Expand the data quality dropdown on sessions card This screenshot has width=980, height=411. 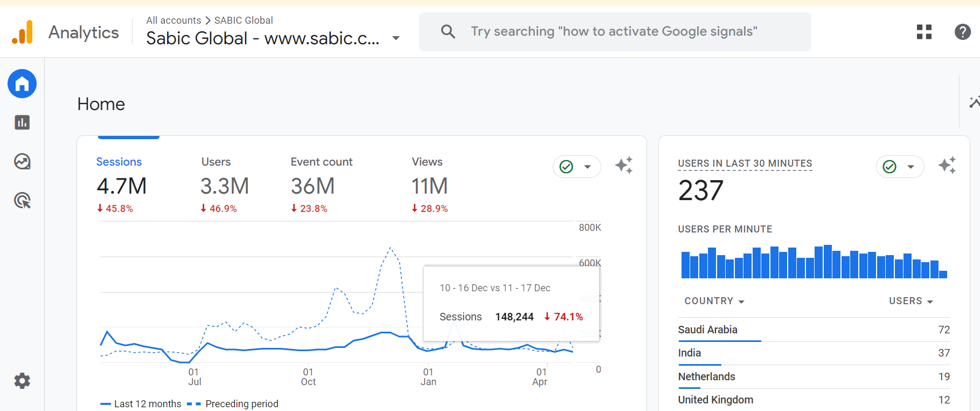point(588,167)
